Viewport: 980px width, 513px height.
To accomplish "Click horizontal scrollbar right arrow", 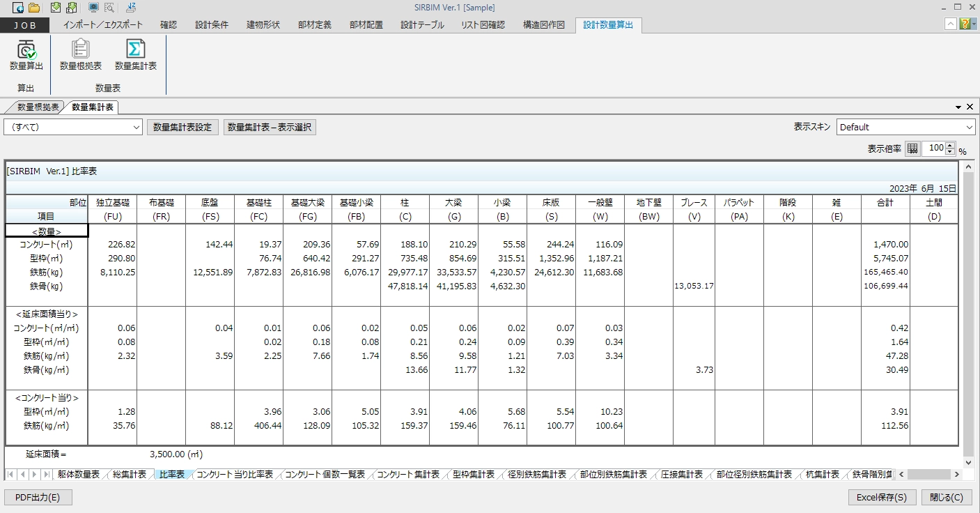I will (956, 475).
